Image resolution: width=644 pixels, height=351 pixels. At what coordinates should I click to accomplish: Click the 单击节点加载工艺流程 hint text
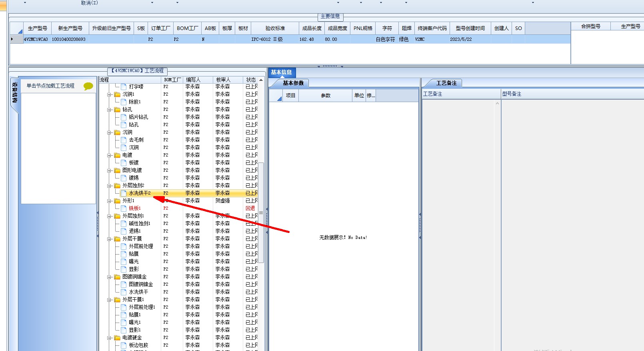click(50, 86)
